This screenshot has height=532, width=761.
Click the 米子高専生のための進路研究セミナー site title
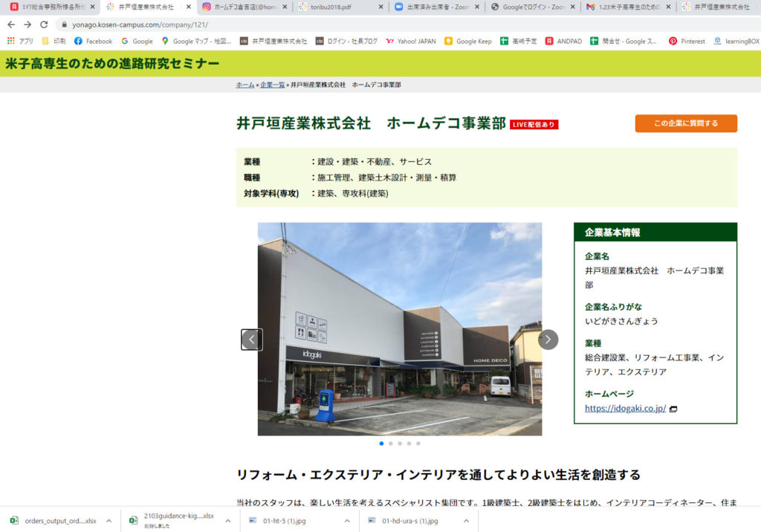[x=113, y=64]
